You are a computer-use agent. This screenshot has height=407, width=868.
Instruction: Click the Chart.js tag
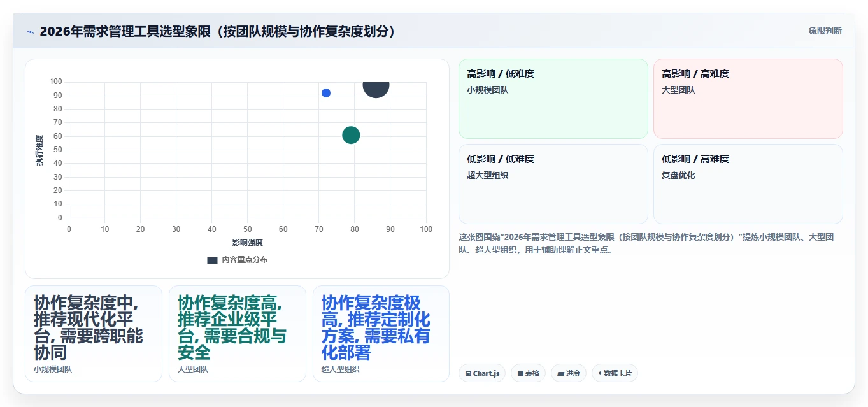coord(482,373)
